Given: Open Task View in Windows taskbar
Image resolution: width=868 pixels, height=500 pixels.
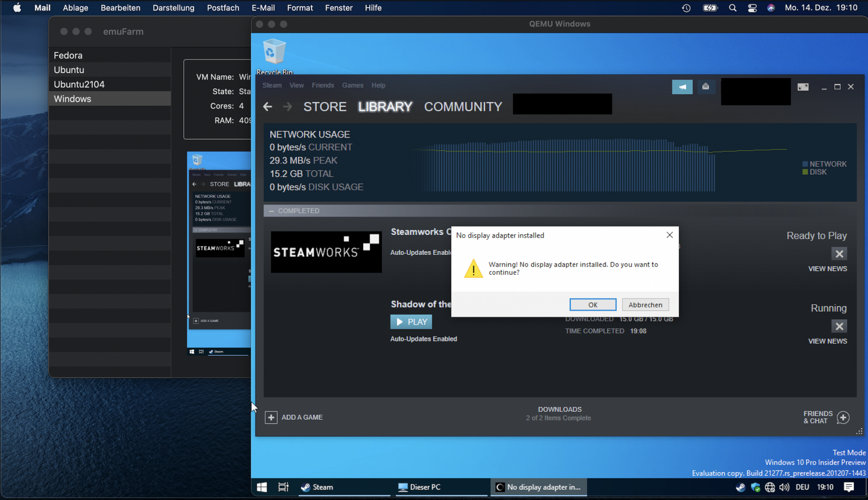Looking at the screenshot, I should (x=283, y=487).
